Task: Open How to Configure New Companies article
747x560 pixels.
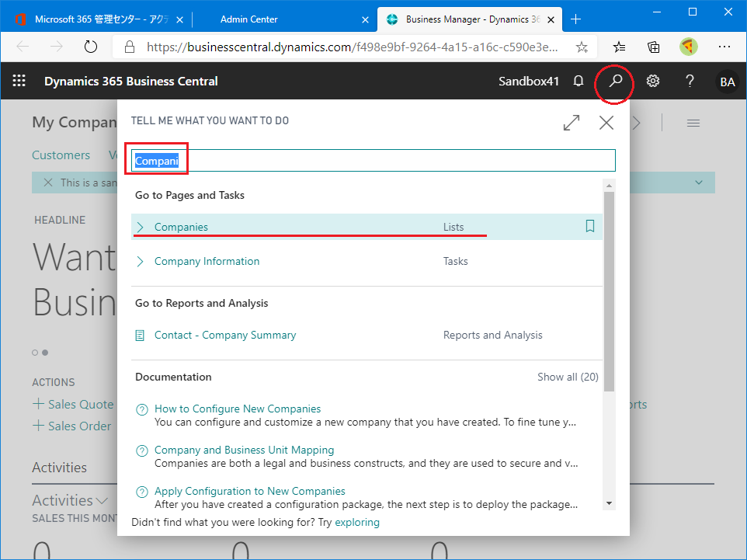Action: 238,409
